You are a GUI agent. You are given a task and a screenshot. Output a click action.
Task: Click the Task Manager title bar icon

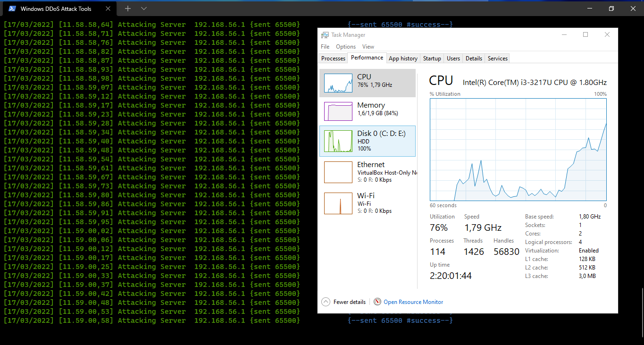325,34
